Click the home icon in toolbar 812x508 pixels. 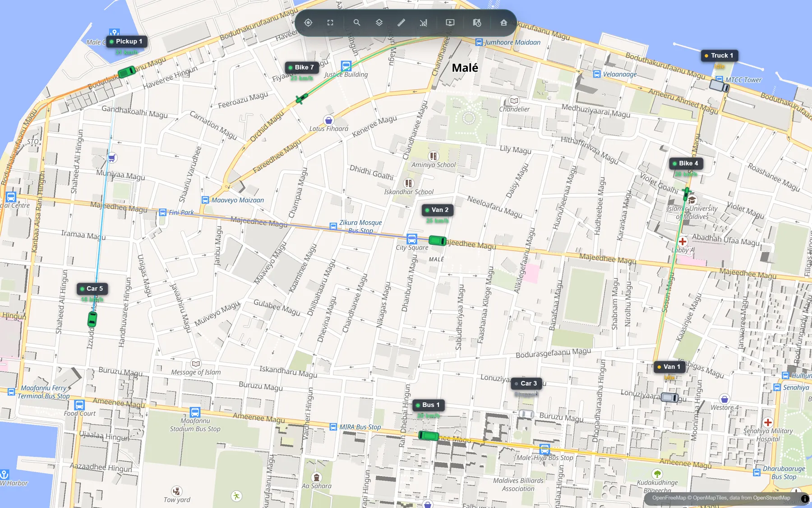coord(503,23)
